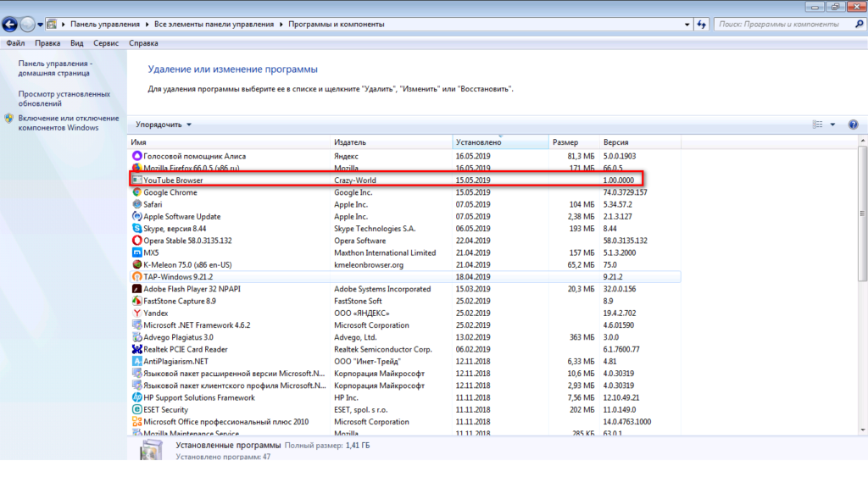The height and width of the screenshot is (488, 868).
Task: Expand breadcrumb arrow after Панель управления
Action: pyautogui.click(x=147, y=25)
